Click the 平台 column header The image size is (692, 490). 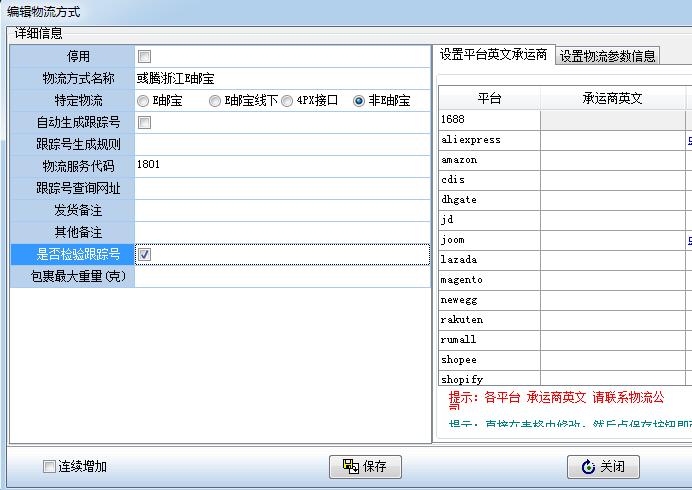coord(489,98)
